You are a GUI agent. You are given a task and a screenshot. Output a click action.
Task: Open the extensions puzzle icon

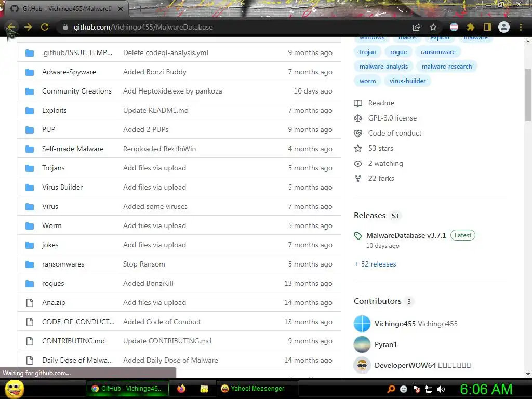tap(471, 27)
